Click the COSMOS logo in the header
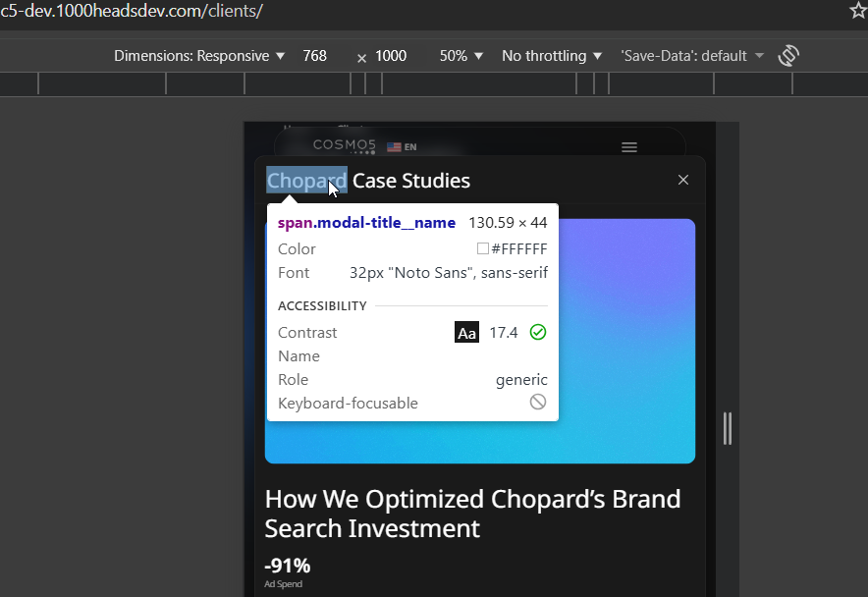This screenshot has width=868, height=597. (x=344, y=146)
